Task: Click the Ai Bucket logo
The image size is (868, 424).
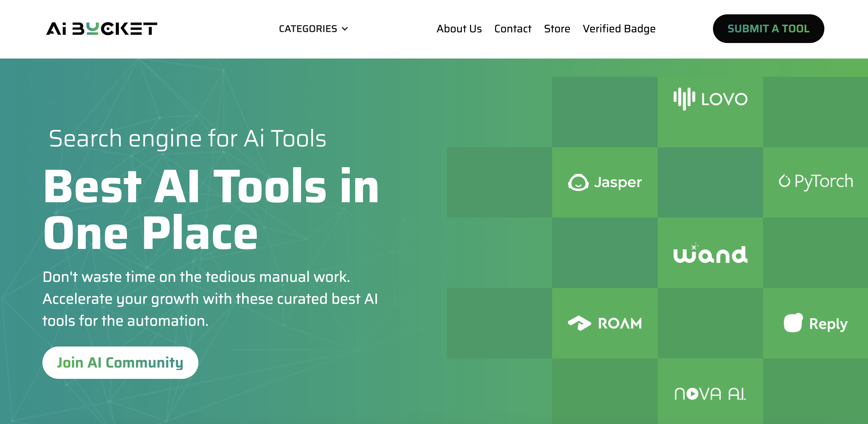Action: tap(101, 29)
